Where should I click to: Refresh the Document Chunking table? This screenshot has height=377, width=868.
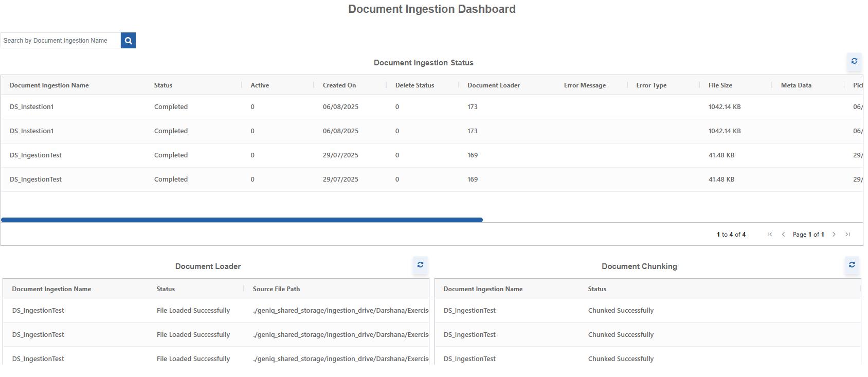852,265
